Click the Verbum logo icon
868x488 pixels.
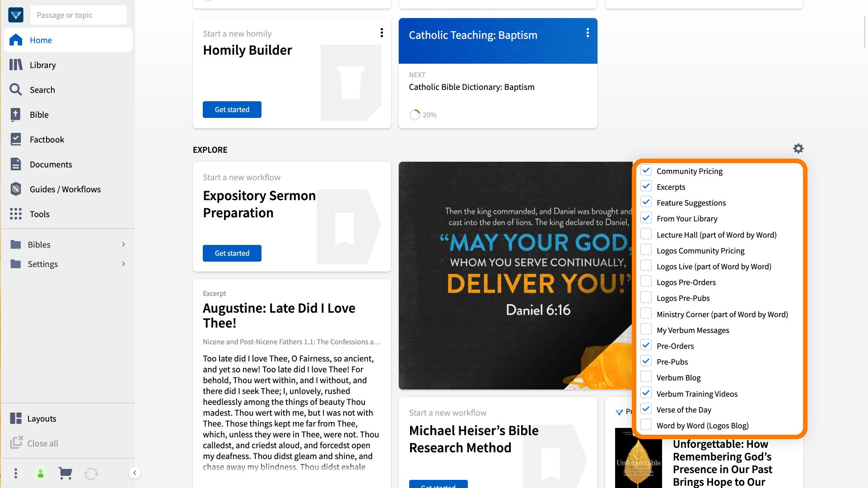pos(16,15)
